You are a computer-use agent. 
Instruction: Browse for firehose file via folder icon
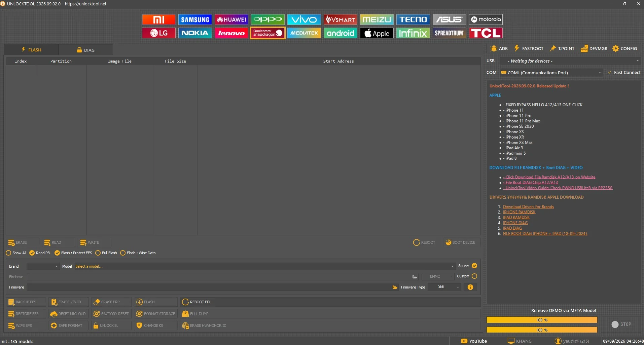415,277
